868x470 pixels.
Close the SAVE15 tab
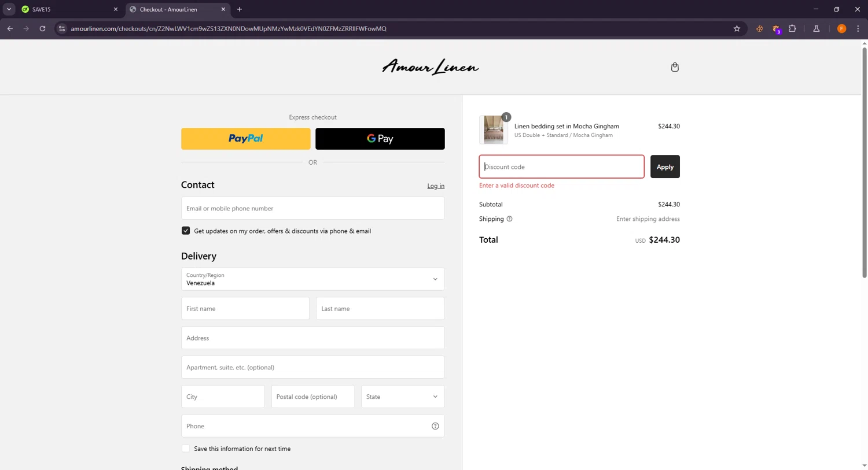115,9
